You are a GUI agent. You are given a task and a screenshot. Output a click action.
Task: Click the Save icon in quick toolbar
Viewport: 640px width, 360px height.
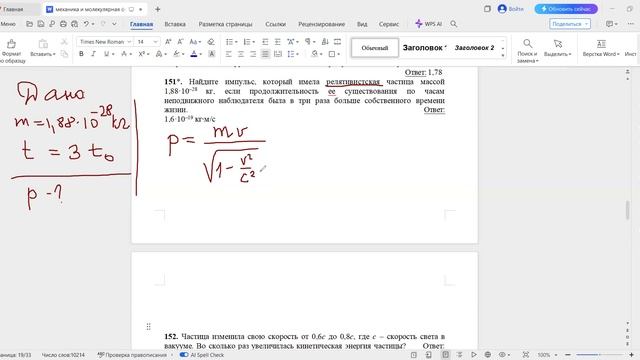coord(41,24)
